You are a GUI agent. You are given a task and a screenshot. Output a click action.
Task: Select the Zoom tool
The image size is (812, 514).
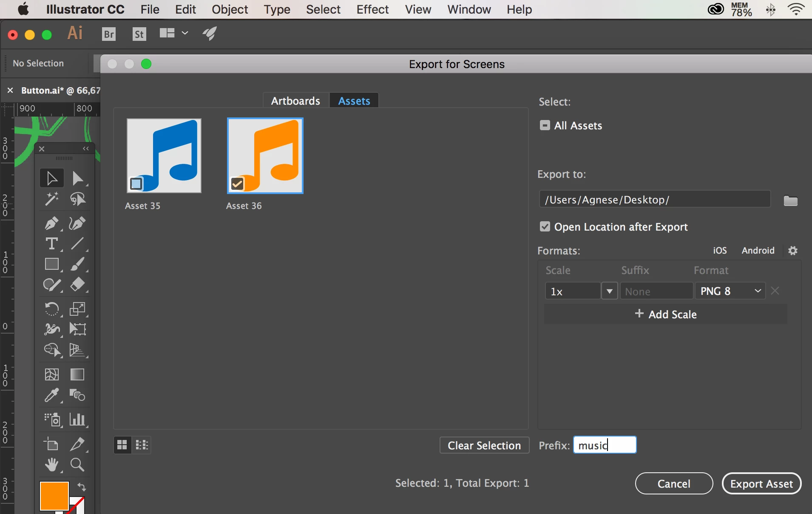pos(78,465)
